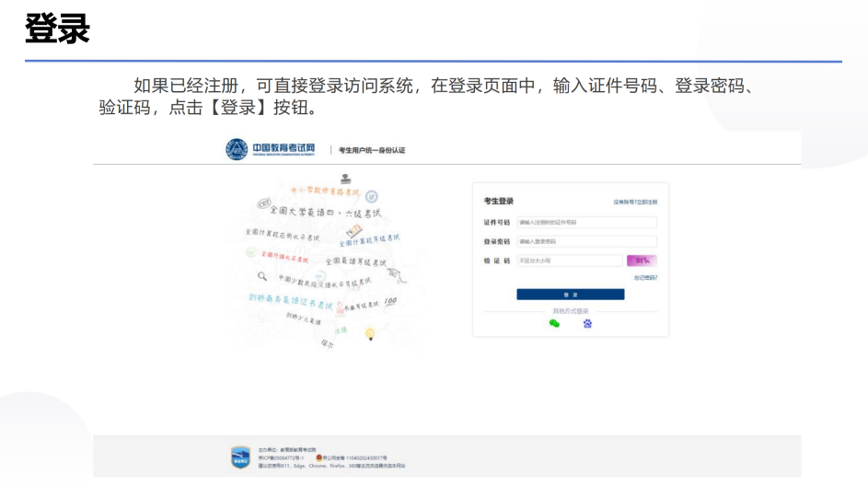868x486 pixels.
Task: Click the Baidu paw login icon
Action: (x=587, y=324)
